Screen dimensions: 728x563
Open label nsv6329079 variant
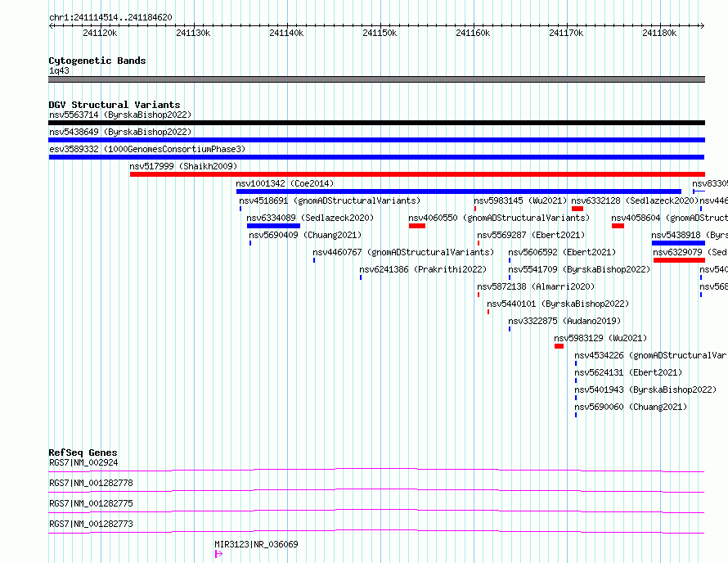click(690, 252)
